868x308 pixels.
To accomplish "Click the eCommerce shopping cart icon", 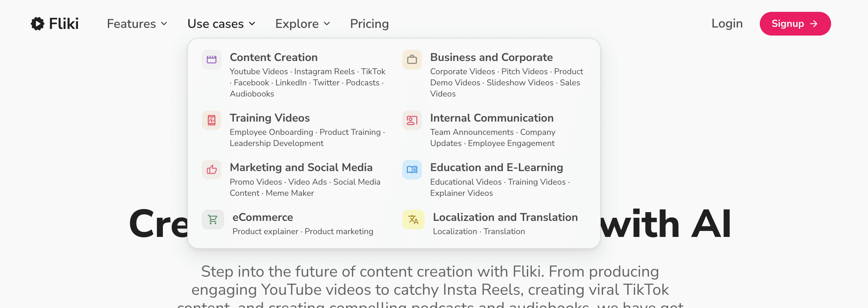I will point(213,220).
